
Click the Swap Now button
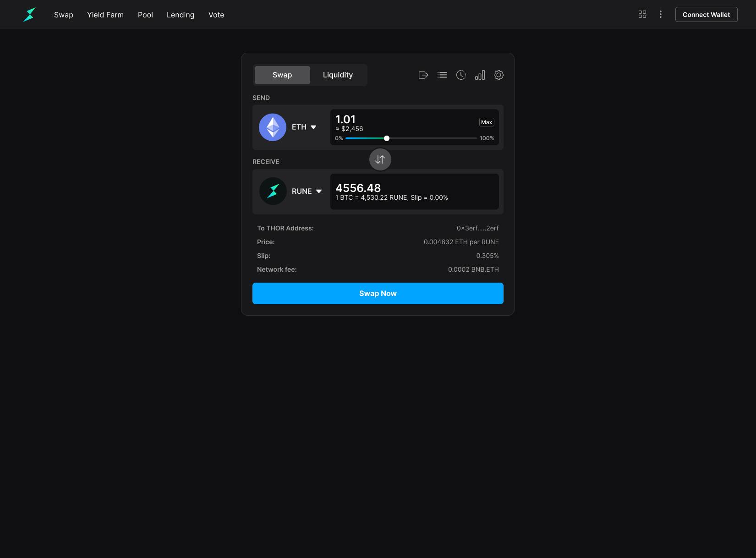click(x=378, y=293)
